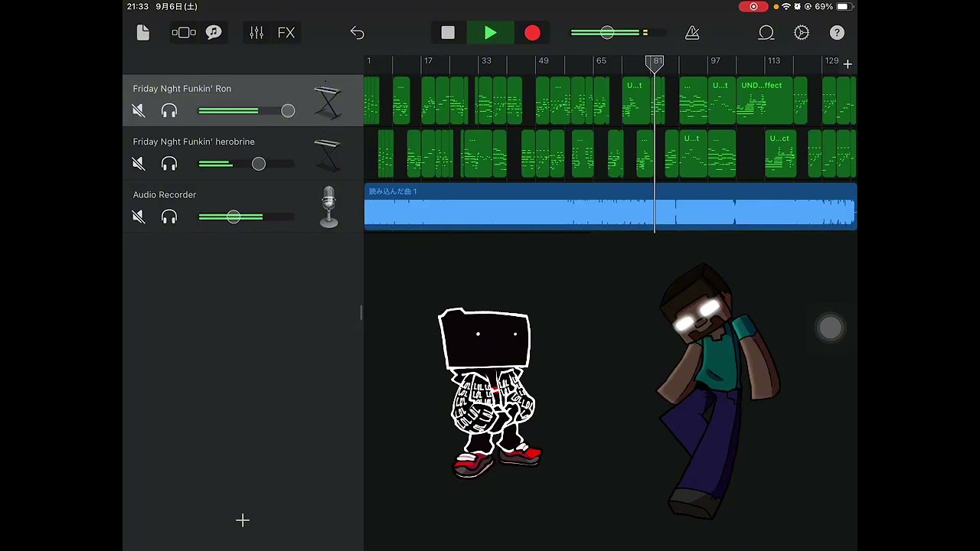Mute the Audio Recorder track
The image size is (980, 551).
(139, 217)
